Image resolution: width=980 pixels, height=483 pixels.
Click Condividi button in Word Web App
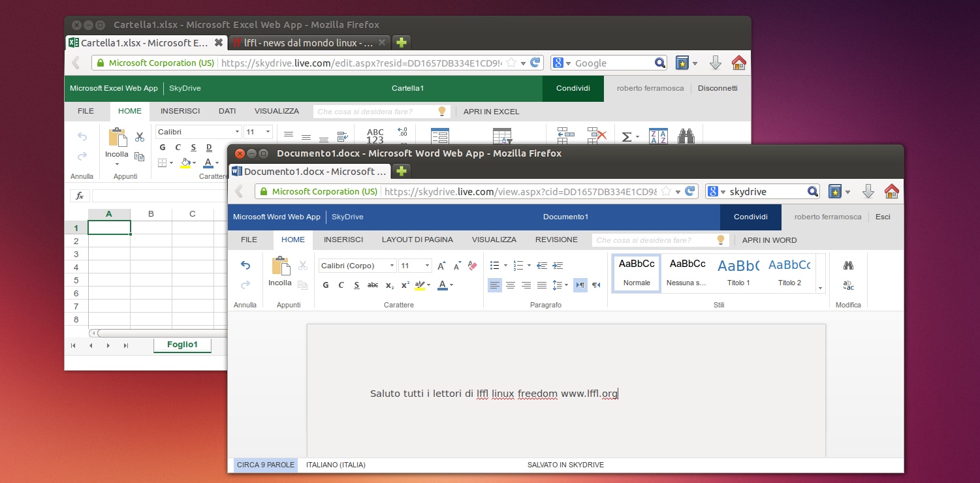click(x=750, y=217)
